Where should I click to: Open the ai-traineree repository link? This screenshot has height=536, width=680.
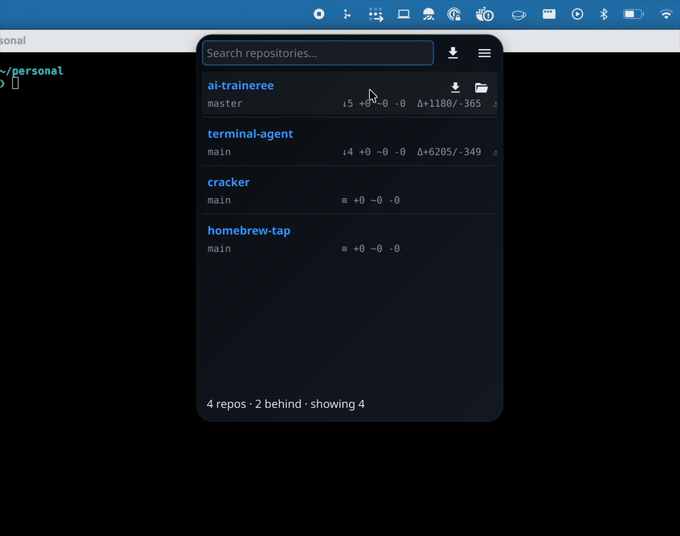pos(241,85)
